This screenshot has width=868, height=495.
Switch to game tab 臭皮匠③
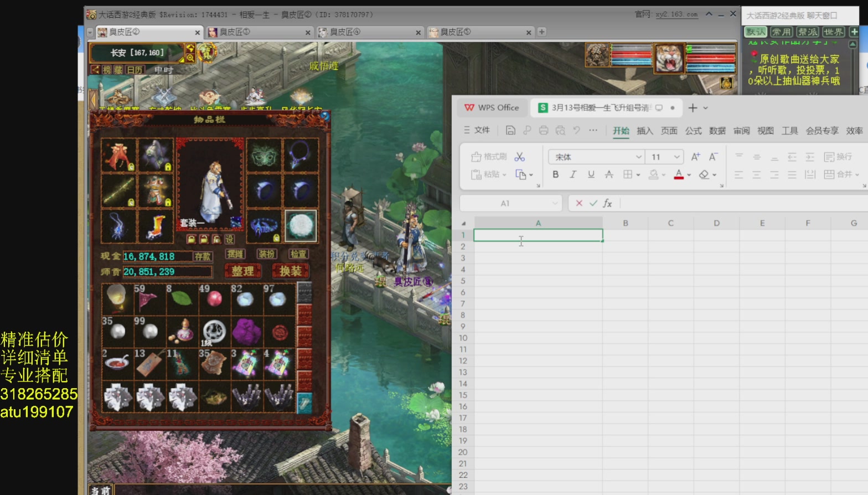click(x=259, y=32)
